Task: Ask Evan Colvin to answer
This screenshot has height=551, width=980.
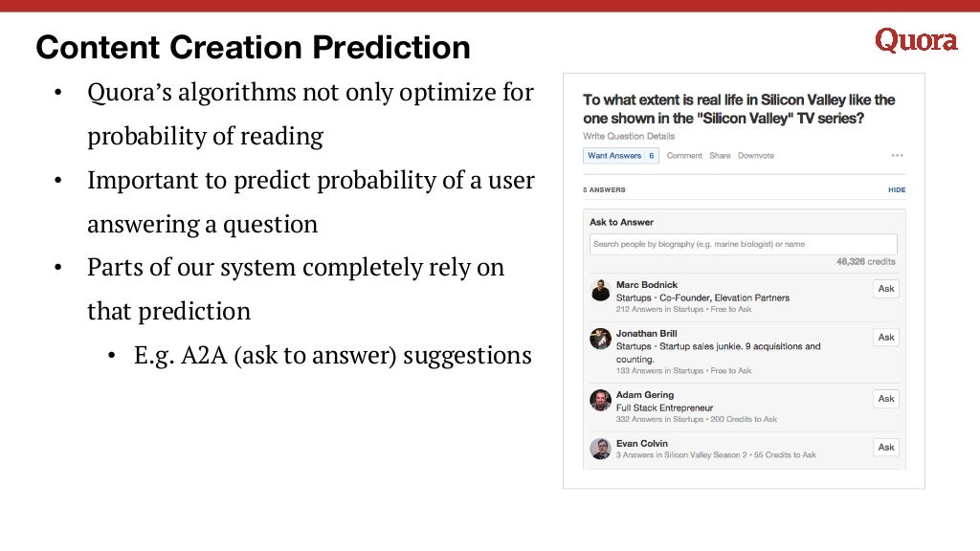Action: tap(885, 448)
